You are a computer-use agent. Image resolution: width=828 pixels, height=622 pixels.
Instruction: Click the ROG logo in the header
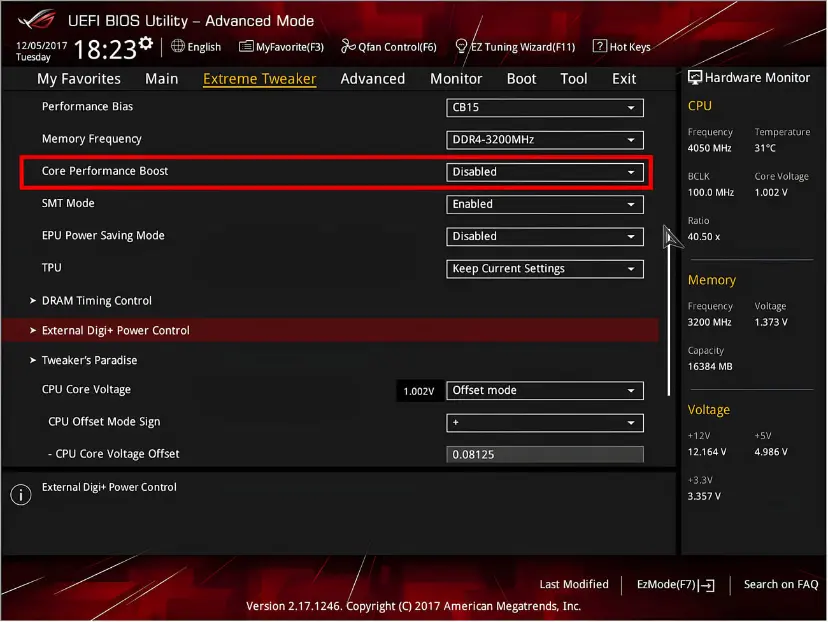pyautogui.click(x=36, y=20)
